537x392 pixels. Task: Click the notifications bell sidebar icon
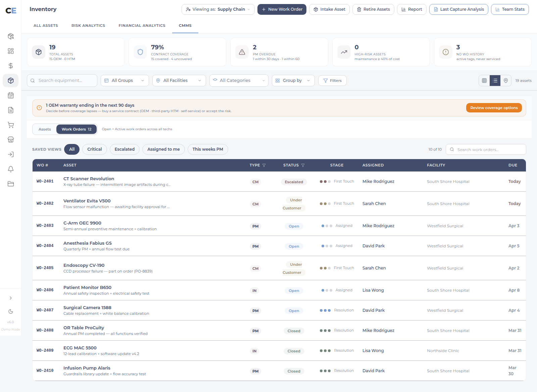[x=11, y=169]
